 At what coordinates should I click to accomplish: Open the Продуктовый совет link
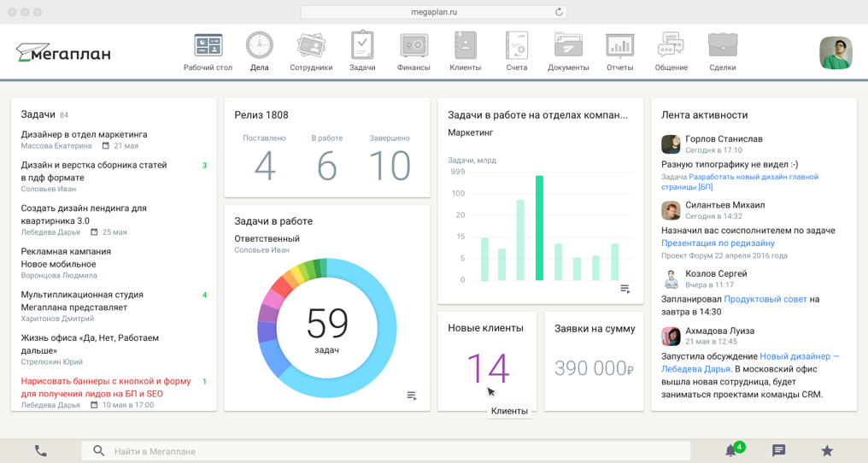765,300
